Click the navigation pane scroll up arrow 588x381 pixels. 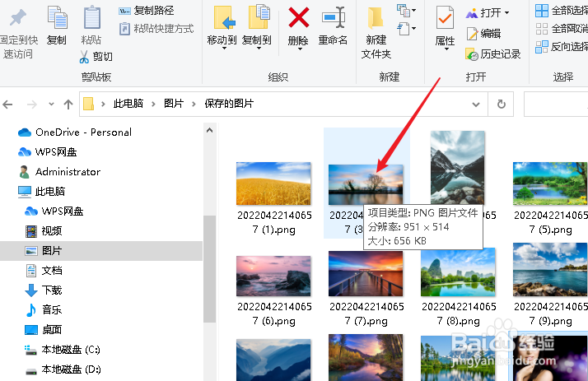[x=210, y=130]
